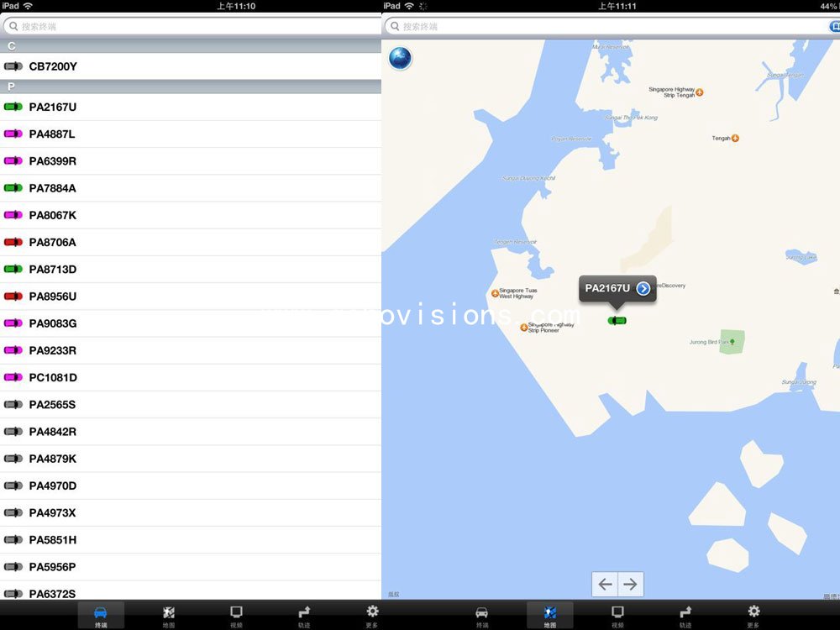Tap the 轨迹 track arrow icon on left toolbar
Screen dimensions: 840x630
pyautogui.click(x=303, y=614)
